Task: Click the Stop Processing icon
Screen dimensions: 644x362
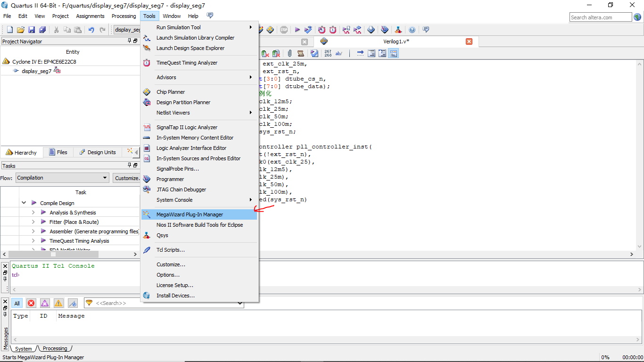Action: click(283, 30)
